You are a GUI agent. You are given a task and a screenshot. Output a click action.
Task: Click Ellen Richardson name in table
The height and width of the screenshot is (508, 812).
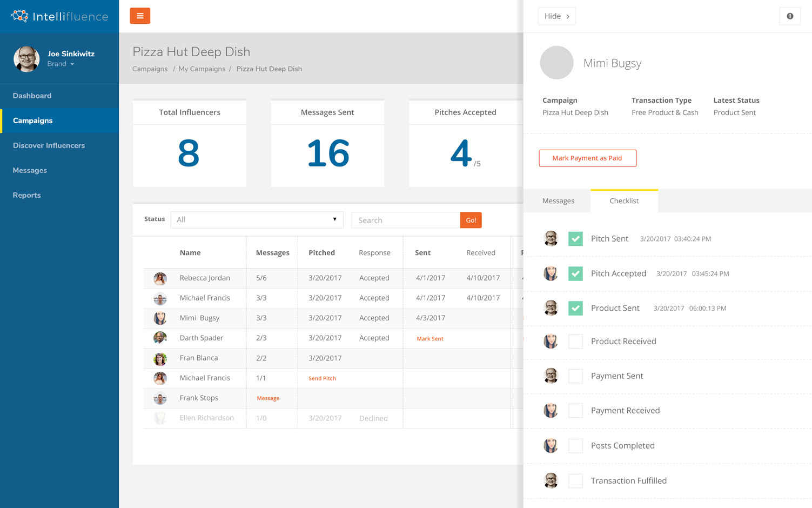point(207,418)
